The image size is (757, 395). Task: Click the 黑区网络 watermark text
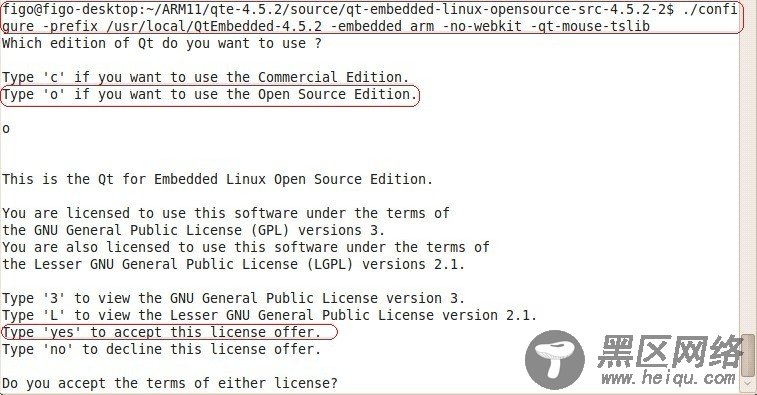click(x=670, y=352)
